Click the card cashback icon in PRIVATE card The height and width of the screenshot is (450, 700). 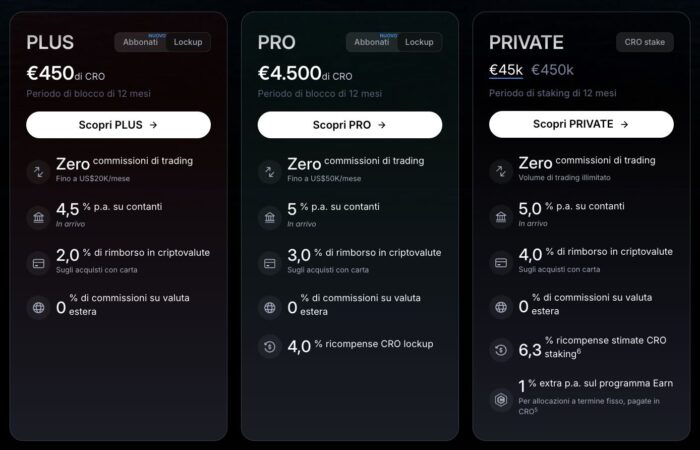click(x=501, y=262)
